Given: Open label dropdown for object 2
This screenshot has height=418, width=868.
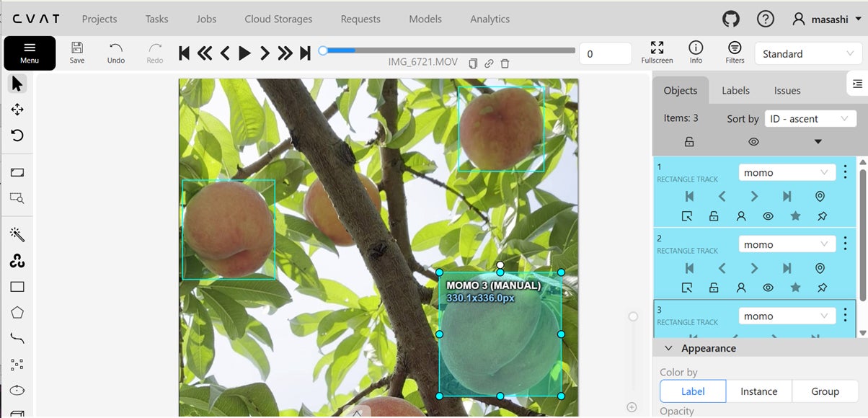Looking at the screenshot, I should pyautogui.click(x=787, y=244).
